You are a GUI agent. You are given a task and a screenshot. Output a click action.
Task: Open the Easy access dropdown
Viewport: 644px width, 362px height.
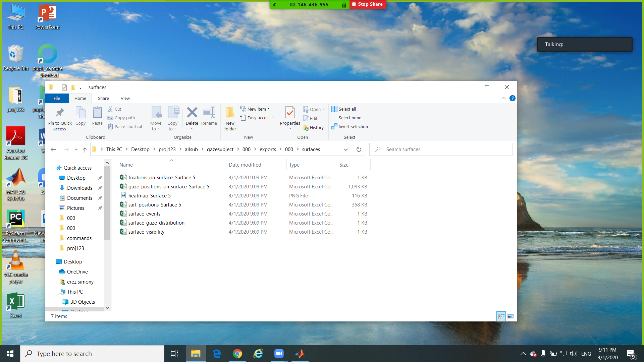click(x=257, y=118)
